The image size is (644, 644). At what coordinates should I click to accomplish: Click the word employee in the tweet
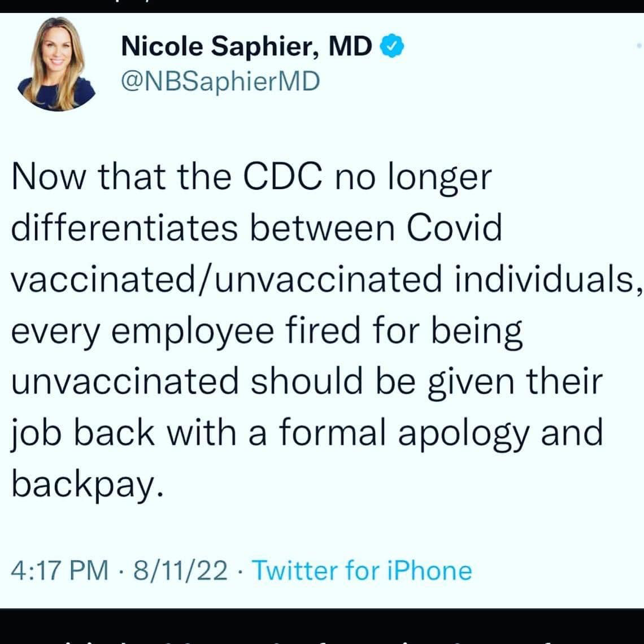[x=193, y=332]
